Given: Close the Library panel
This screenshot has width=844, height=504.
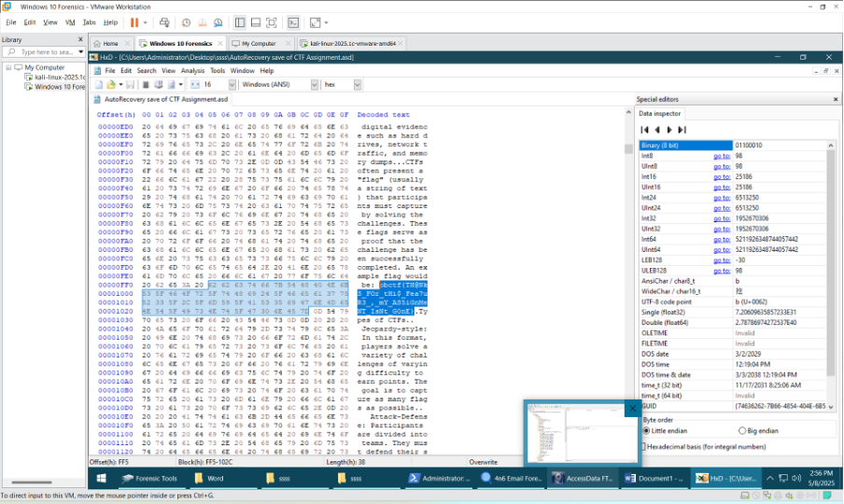Looking at the screenshot, I should coord(80,39).
